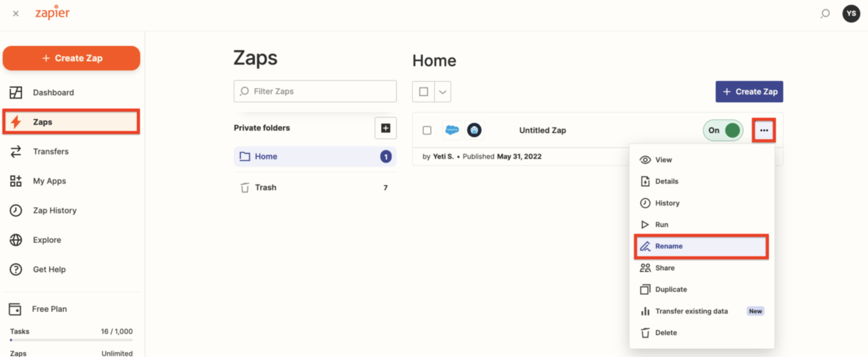Focus the Filter Zaps search field
The image size is (868, 357).
click(315, 91)
